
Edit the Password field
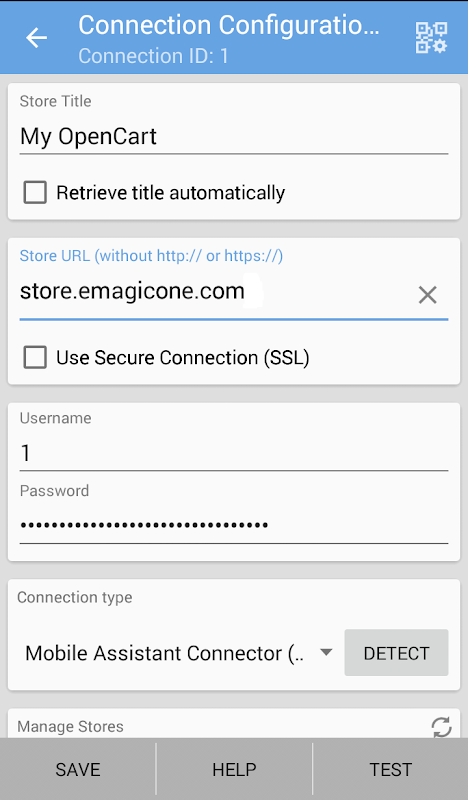pos(234,526)
